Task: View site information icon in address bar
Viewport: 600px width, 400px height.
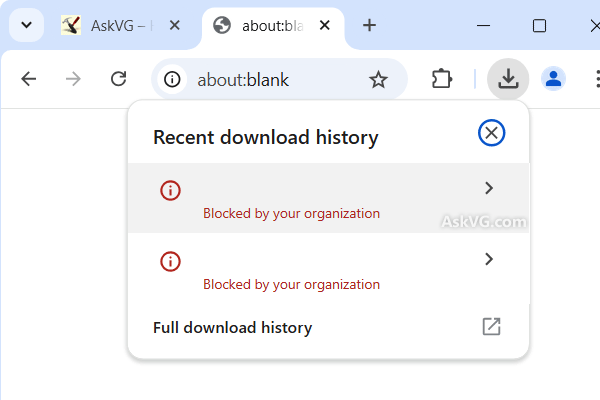Action: coord(172,80)
